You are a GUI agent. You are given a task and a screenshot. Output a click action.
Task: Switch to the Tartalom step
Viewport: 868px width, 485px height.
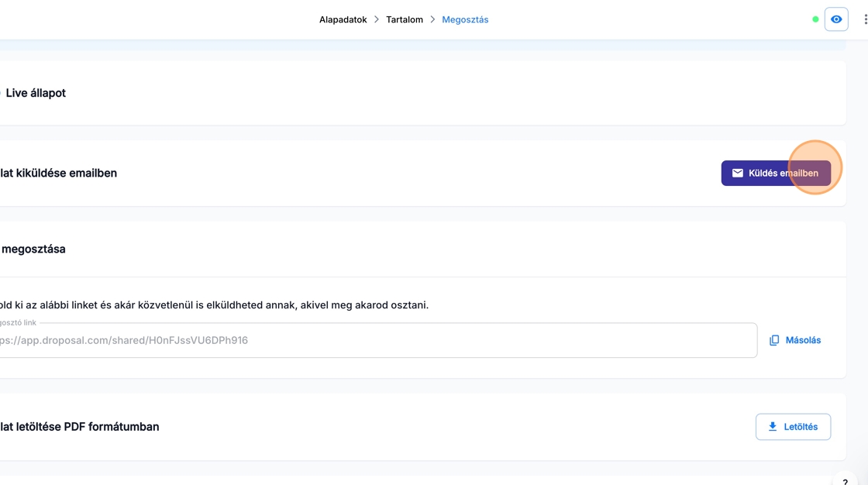(405, 19)
